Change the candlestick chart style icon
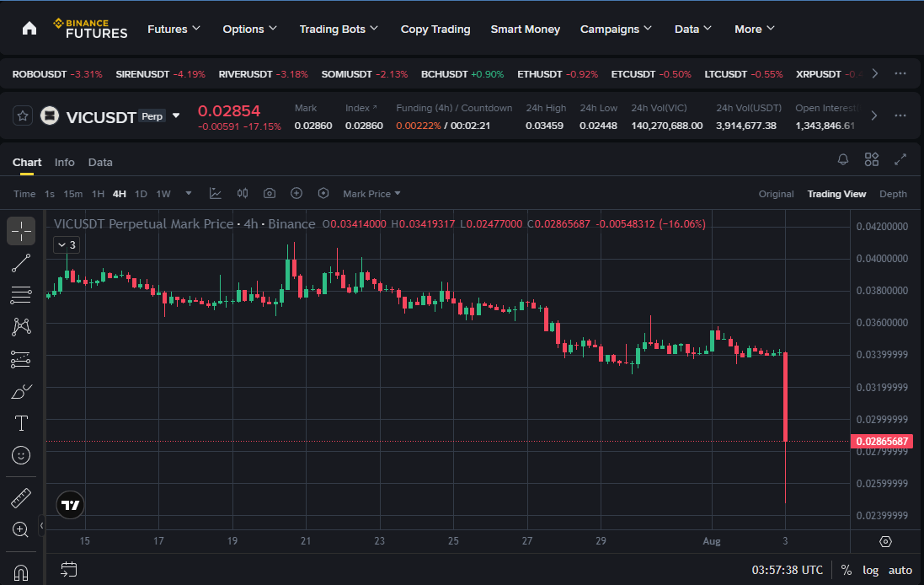Image resolution: width=924 pixels, height=585 pixels. [243, 193]
